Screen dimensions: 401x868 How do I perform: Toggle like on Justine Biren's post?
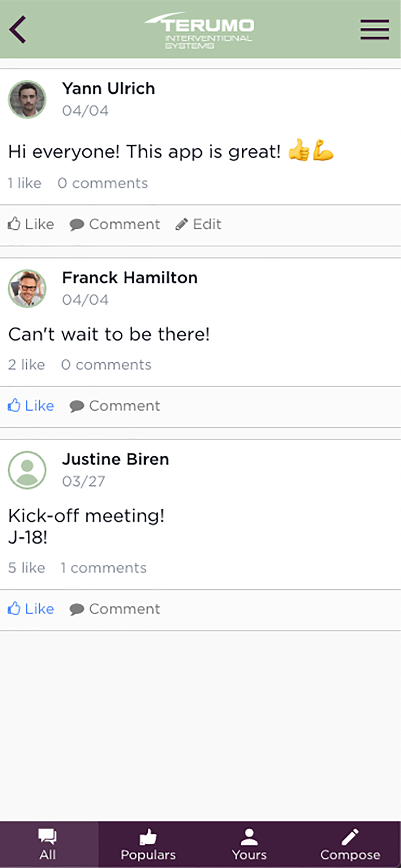31,608
